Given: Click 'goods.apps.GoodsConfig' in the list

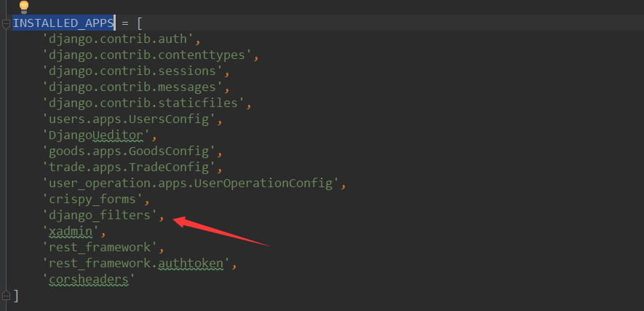Looking at the screenshot, I should pos(129,151).
